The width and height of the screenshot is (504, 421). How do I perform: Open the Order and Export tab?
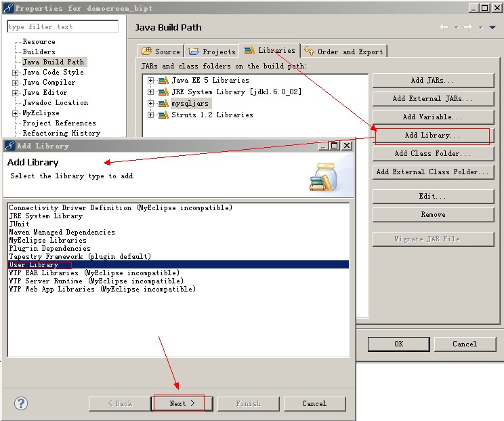(343, 51)
